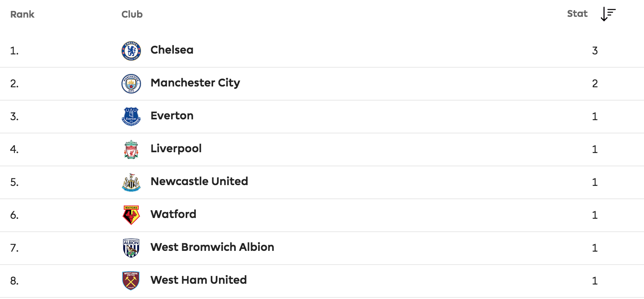
Task: Click the Manchester City crest icon
Action: point(131,84)
